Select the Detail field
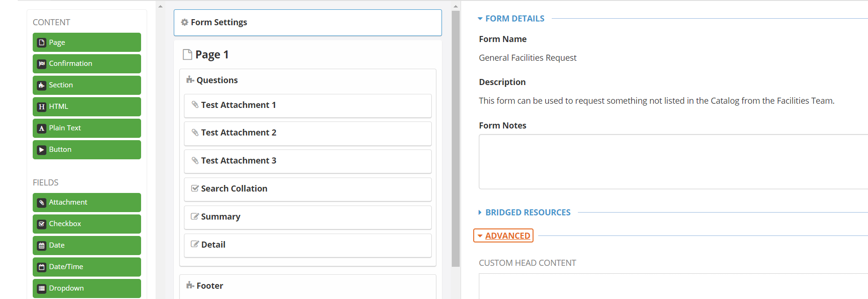 coord(308,246)
